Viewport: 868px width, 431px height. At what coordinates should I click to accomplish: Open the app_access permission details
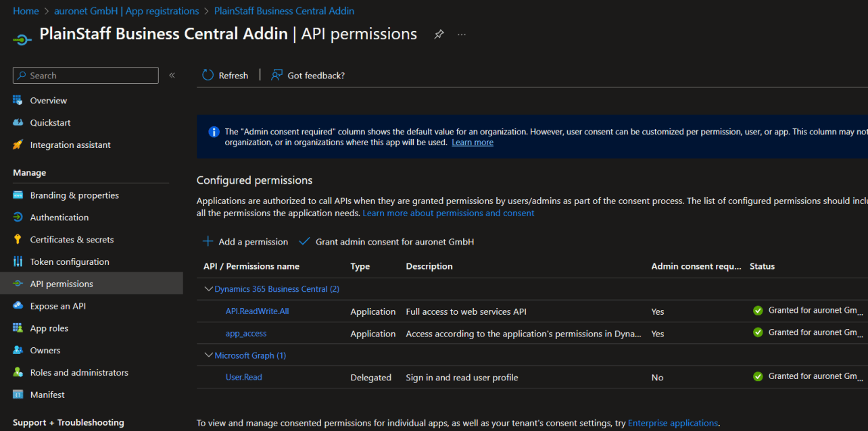(x=246, y=333)
